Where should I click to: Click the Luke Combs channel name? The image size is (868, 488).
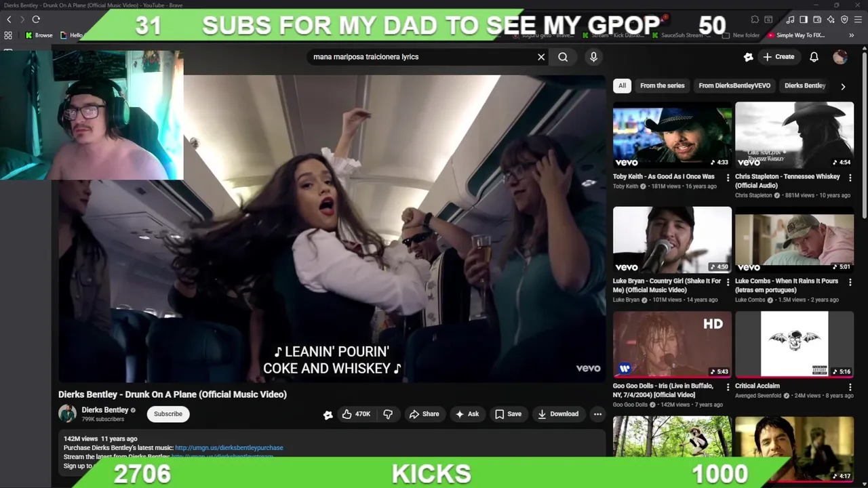[x=750, y=300]
